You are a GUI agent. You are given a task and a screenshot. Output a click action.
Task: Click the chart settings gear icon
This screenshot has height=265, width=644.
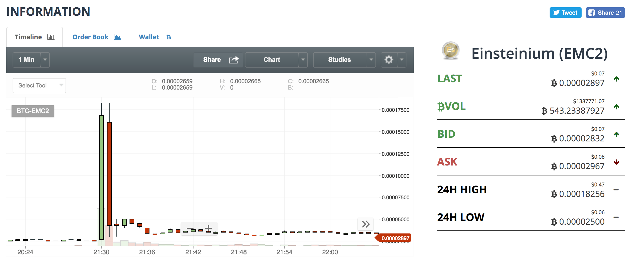(x=389, y=60)
